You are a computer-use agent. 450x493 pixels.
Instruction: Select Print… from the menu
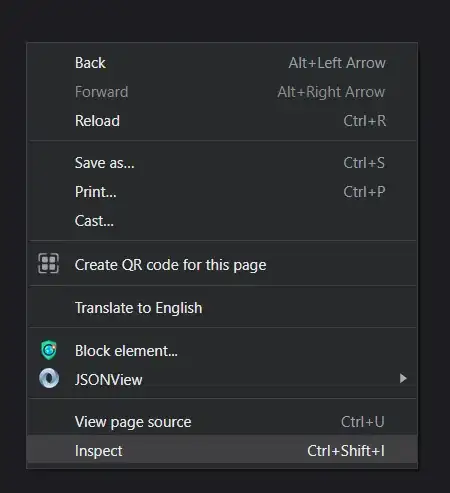click(x=222, y=192)
